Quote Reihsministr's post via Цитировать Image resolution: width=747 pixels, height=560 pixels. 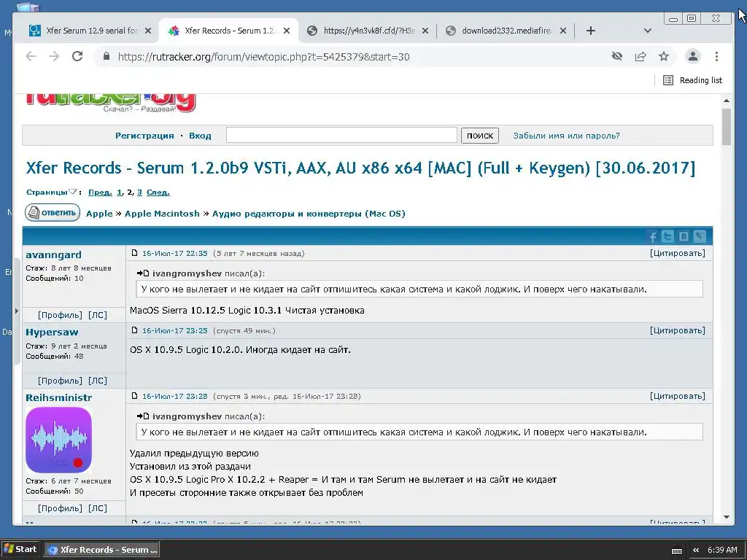coord(678,396)
